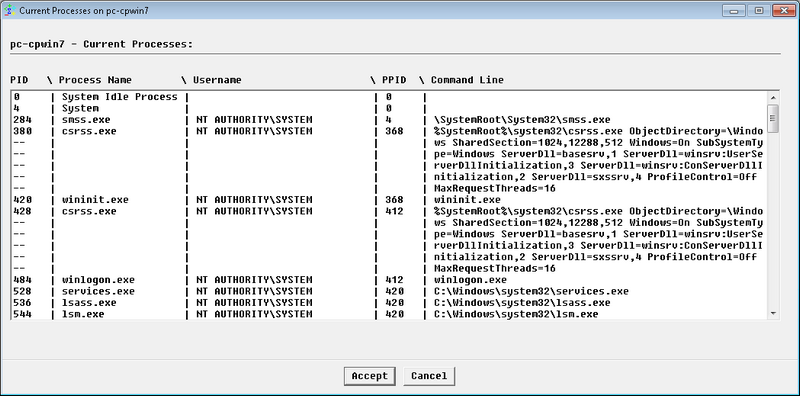Click PID 536 in the list
Viewport: 800px width, 396px height.
(x=22, y=303)
